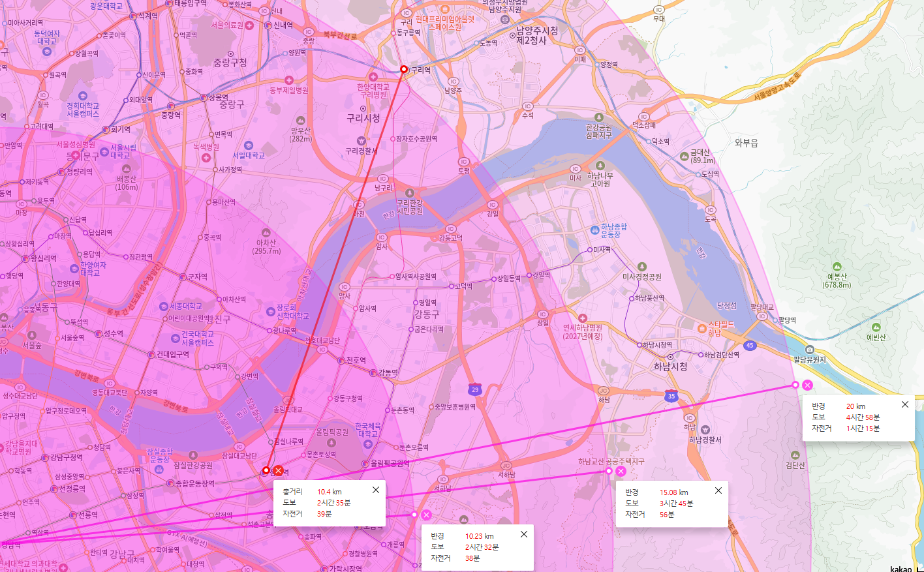Click the 팔당유원지 camera icon
Screen dimensions: 924x572
tap(810, 350)
